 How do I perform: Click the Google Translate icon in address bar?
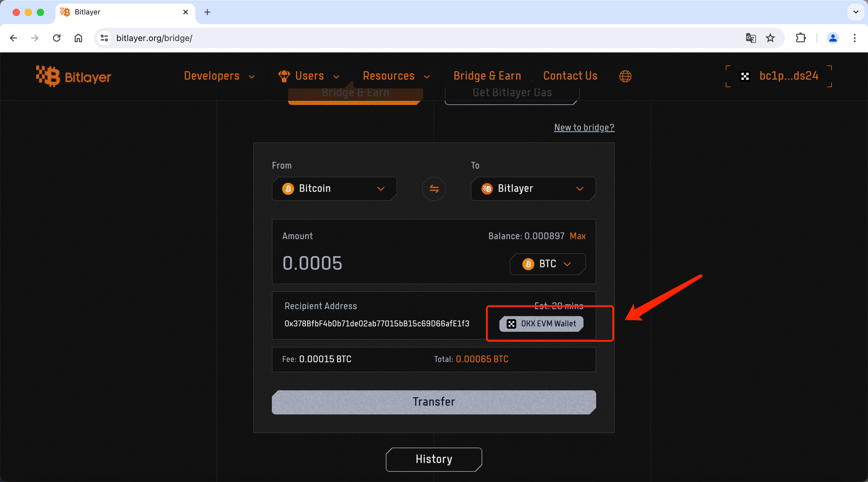750,38
